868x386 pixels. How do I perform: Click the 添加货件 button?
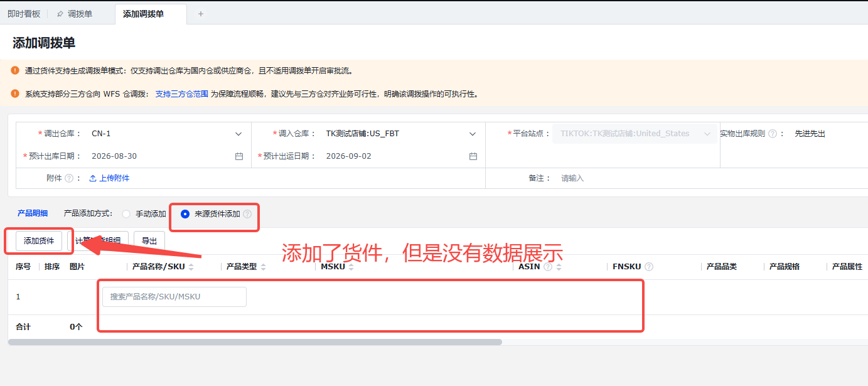(39, 241)
